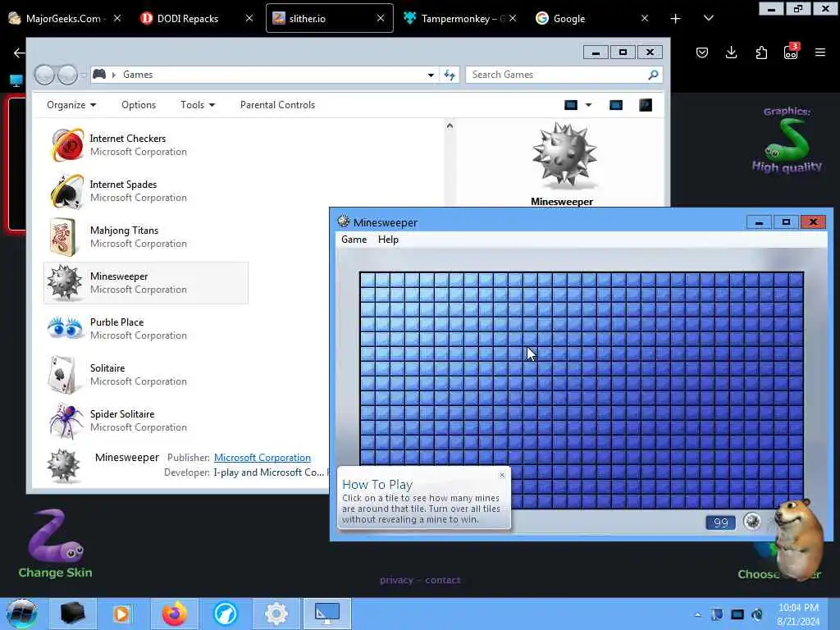Click the privacy link on slither.io page

pos(396,580)
